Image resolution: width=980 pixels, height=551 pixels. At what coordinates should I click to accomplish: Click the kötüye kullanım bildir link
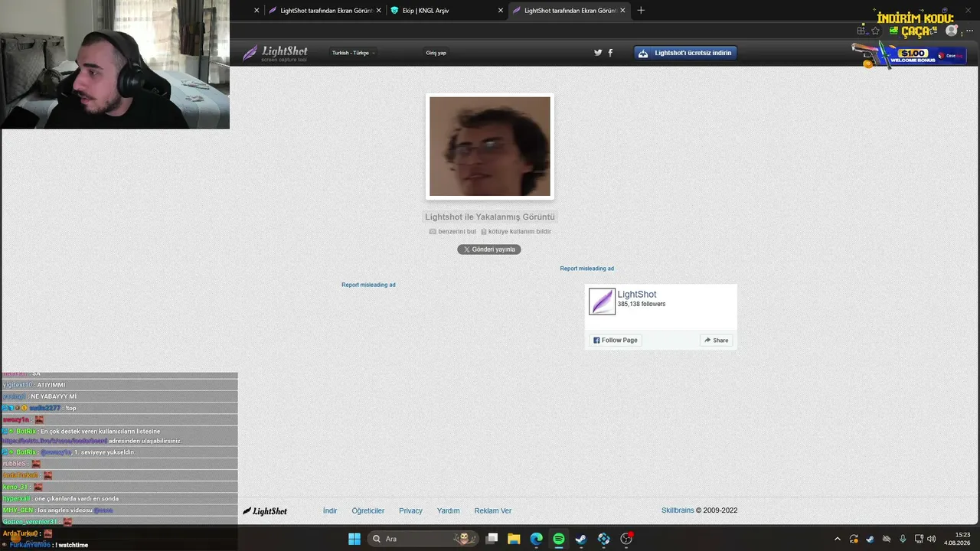(x=516, y=232)
